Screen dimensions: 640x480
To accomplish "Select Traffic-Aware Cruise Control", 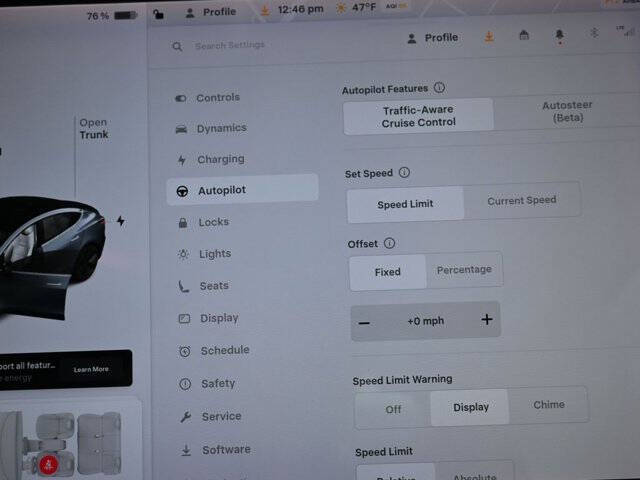I will [x=418, y=116].
